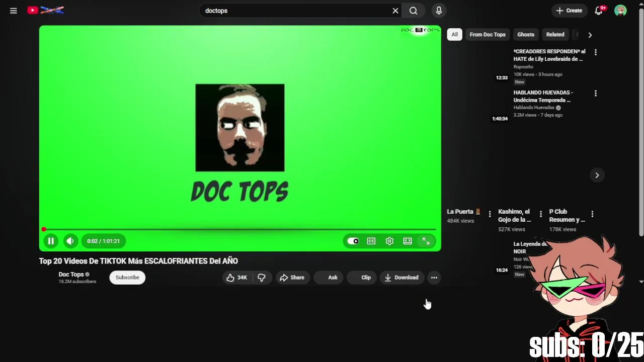Image resolution: width=644 pixels, height=362 pixels.
Task: Click the page scrollbar down arrow
Action: (x=641, y=282)
